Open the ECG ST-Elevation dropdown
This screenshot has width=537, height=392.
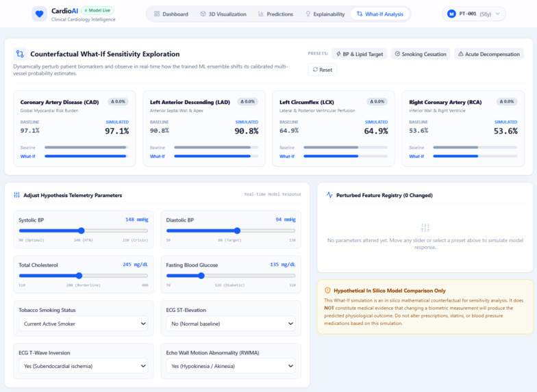pos(231,324)
